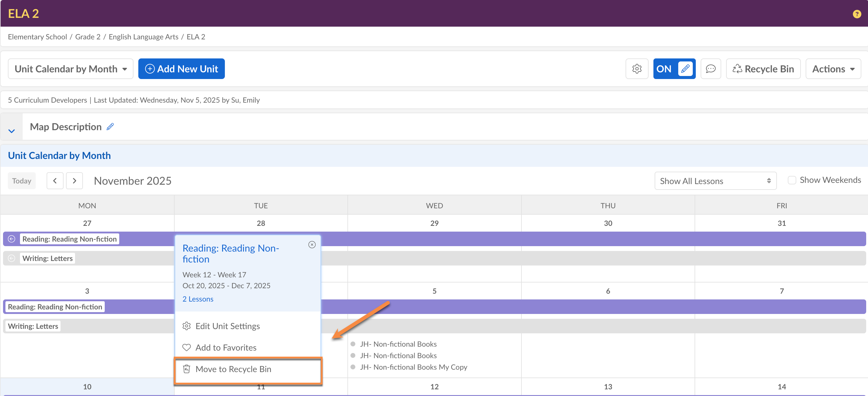Toggle the ON edit mode switch
Image resolution: width=868 pixels, height=396 pixels.
click(674, 69)
